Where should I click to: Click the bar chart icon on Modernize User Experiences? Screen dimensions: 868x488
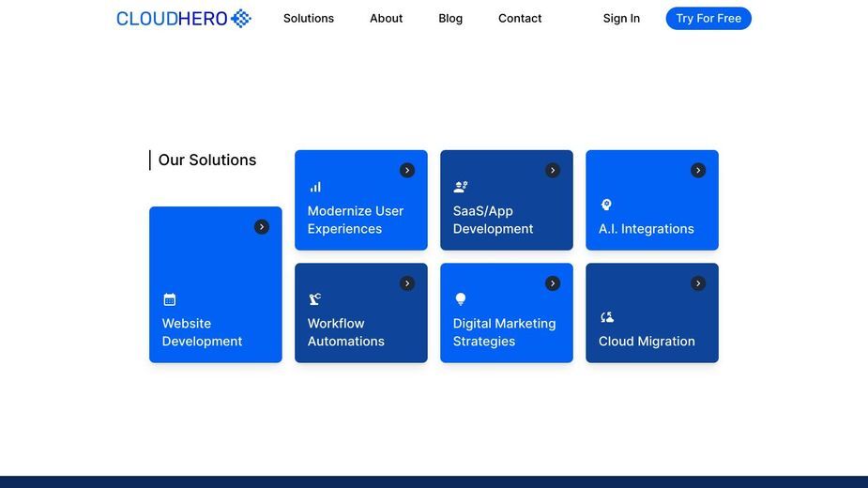click(315, 188)
